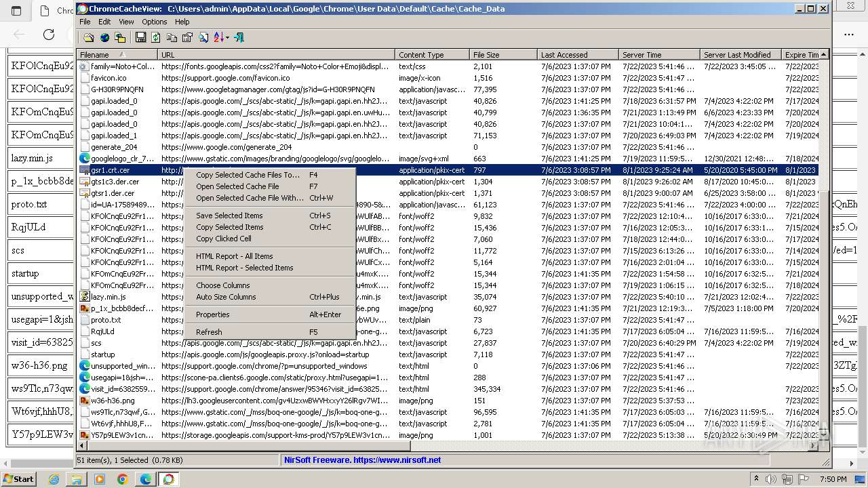The height and width of the screenshot is (488, 868).
Task: Sort by Server Last Modified column header
Action: [741, 55]
